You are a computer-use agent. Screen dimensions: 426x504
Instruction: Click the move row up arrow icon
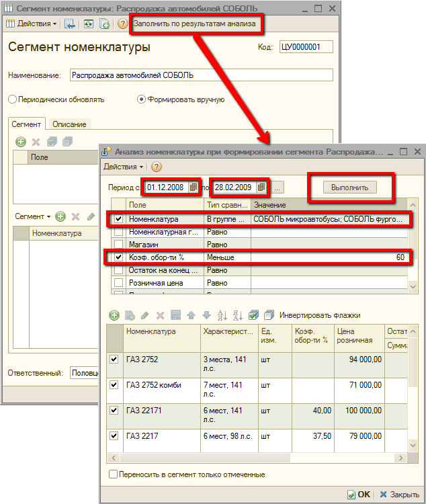[x=191, y=315]
